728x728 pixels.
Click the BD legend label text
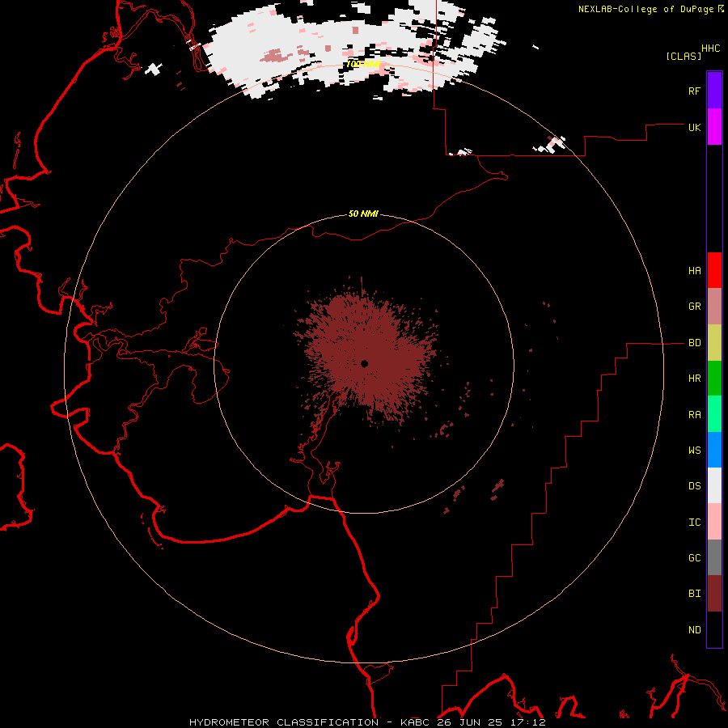(695, 343)
